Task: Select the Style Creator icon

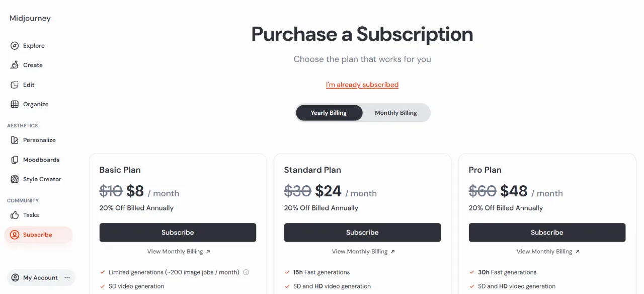Action: [15, 179]
